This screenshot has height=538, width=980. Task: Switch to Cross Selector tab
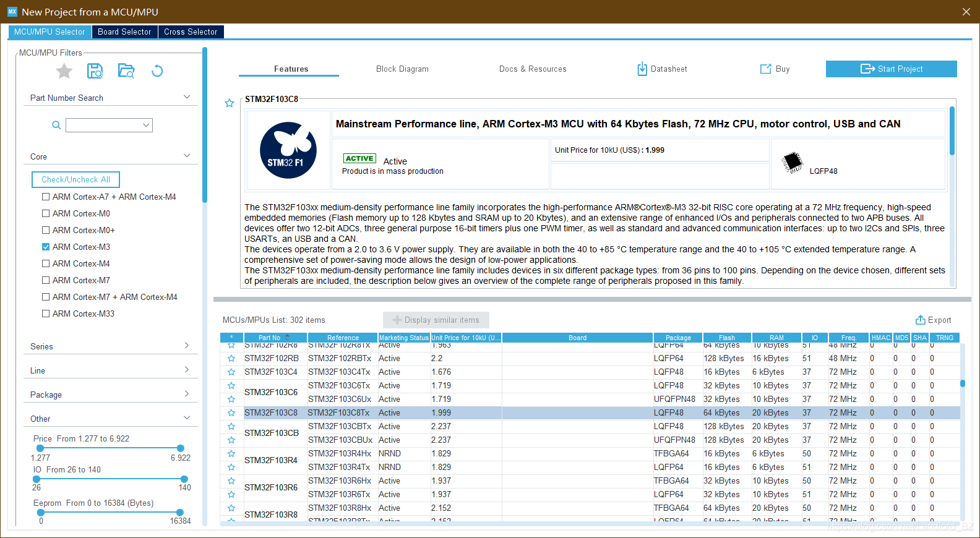click(x=191, y=32)
